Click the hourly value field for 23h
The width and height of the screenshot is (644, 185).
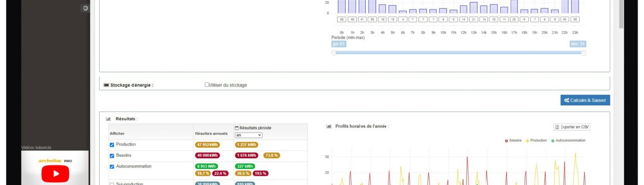(575, 20)
